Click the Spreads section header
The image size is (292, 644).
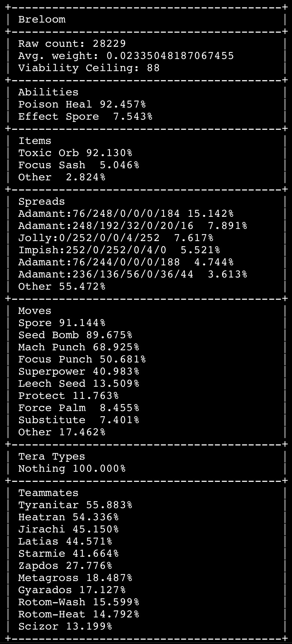pos(42,201)
